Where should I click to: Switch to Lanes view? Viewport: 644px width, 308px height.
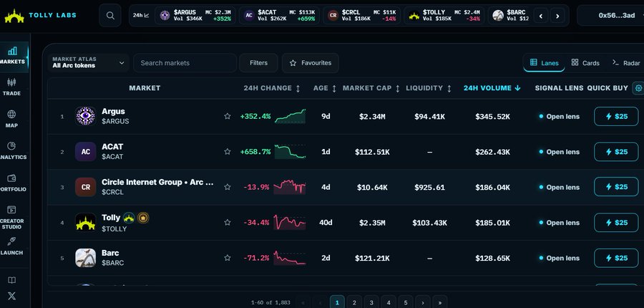point(545,63)
